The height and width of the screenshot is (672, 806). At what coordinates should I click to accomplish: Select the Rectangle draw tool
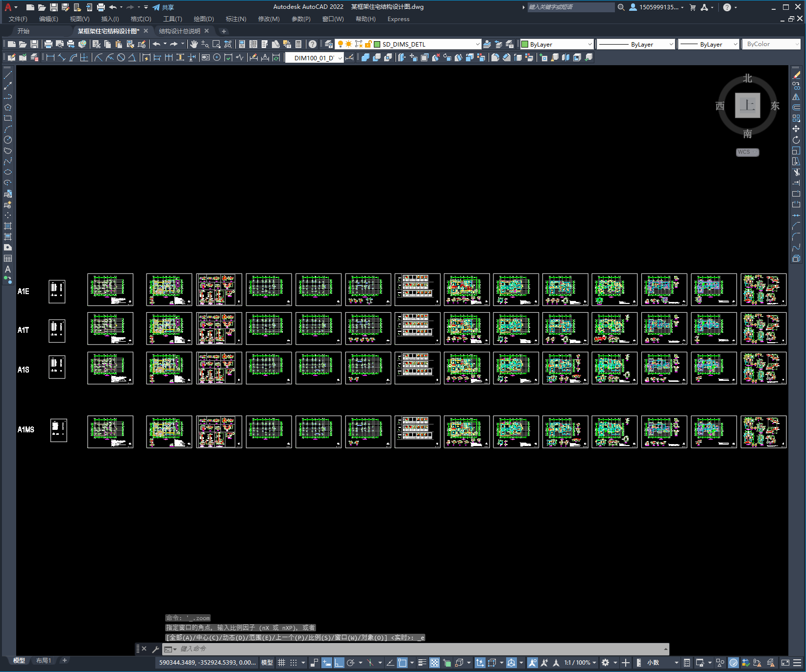(8, 118)
